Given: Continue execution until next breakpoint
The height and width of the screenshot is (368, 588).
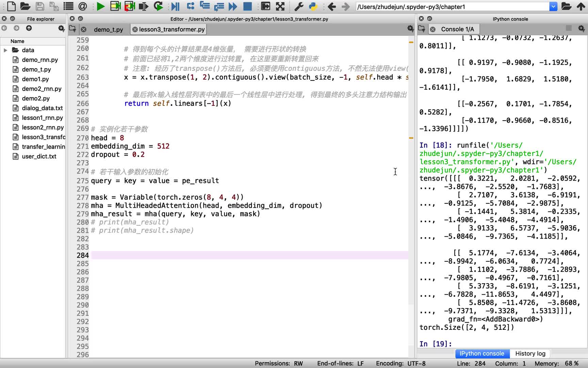Looking at the screenshot, I should (x=233, y=6).
